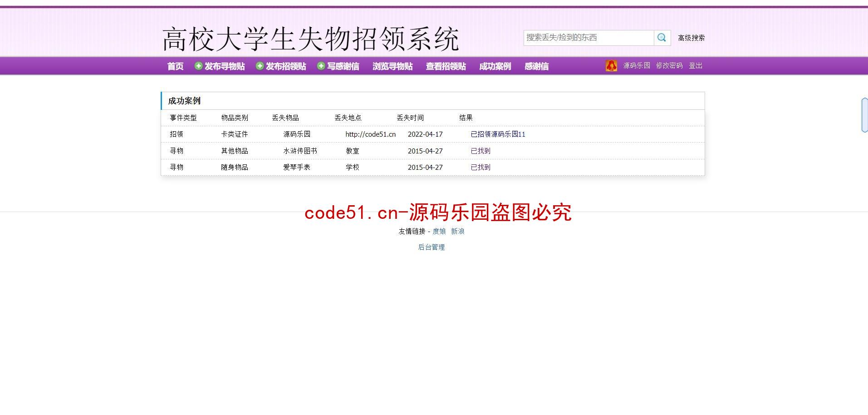Image resolution: width=868 pixels, height=415 pixels.
Task: Click the 教室 location cell
Action: click(353, 151)
